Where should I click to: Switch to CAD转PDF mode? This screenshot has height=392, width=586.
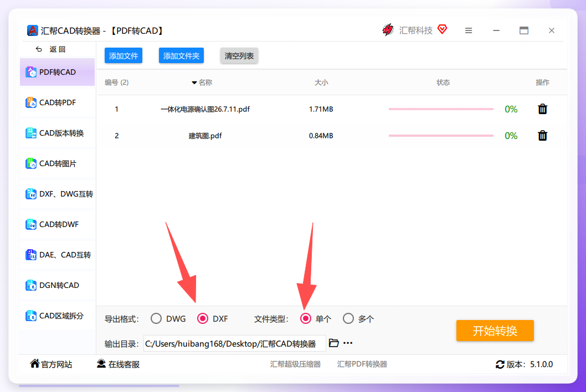[x=58, y=102]
